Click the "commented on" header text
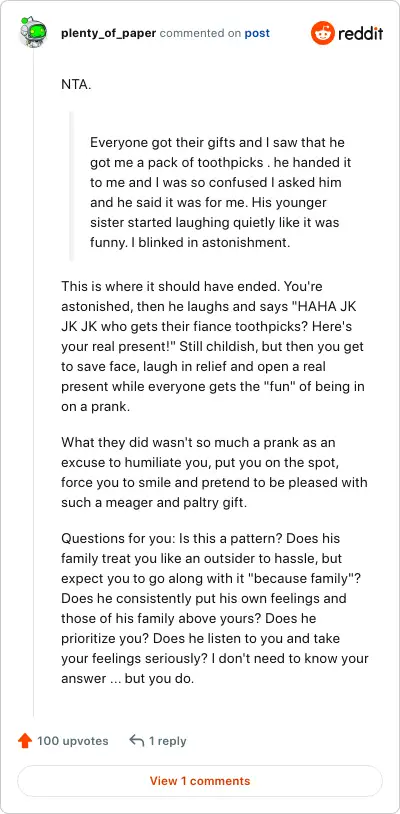The height and width of the screenshot is (814, 400). pos(200,33)
